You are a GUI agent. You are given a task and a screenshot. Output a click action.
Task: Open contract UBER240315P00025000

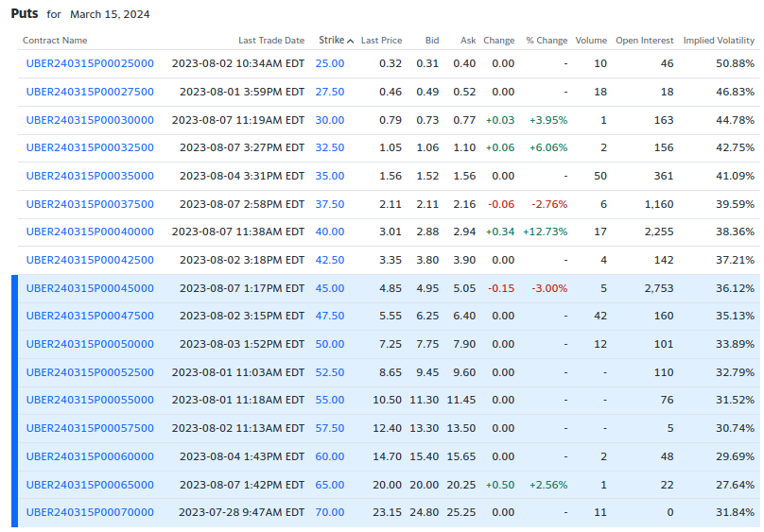click(x=90, y=63)
